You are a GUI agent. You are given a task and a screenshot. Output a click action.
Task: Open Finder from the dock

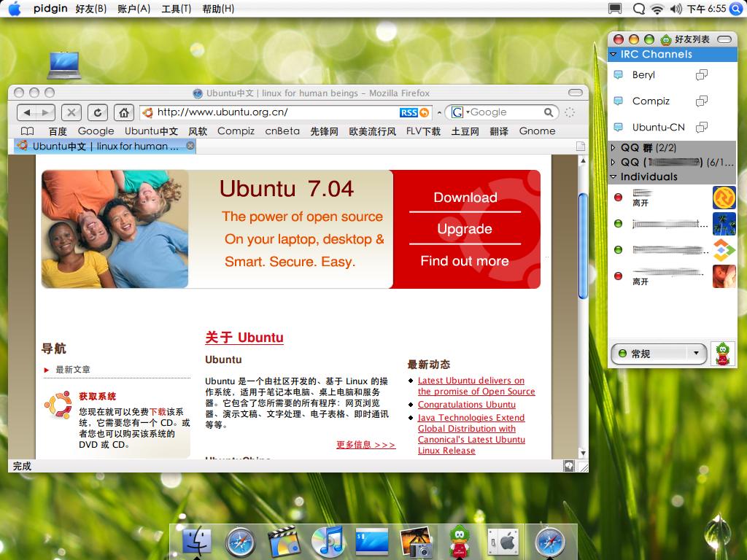click(196, 542)
